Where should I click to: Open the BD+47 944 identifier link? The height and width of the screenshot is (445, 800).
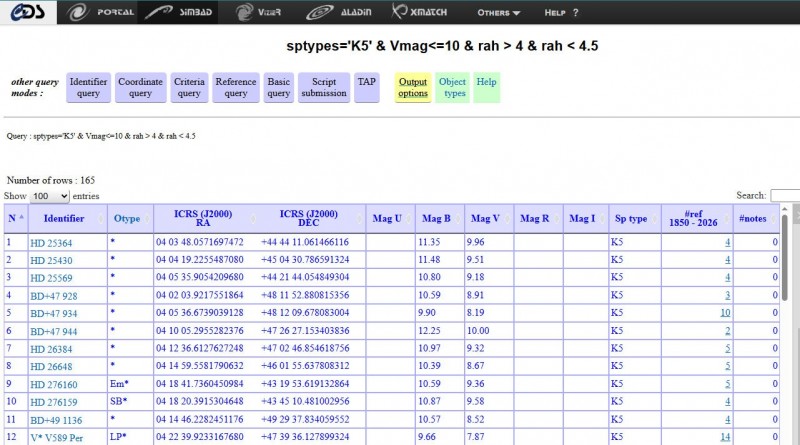(x=54, y=332)
